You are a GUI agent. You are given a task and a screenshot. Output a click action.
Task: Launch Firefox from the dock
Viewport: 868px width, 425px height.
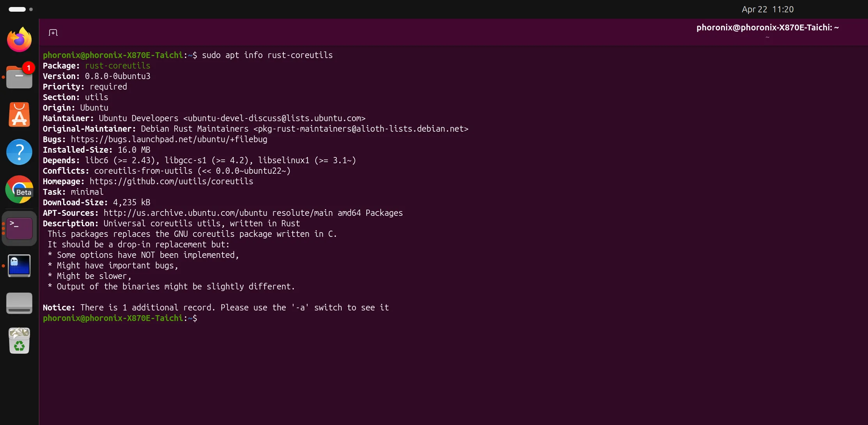pyautogui.click(x=19, y=39)
